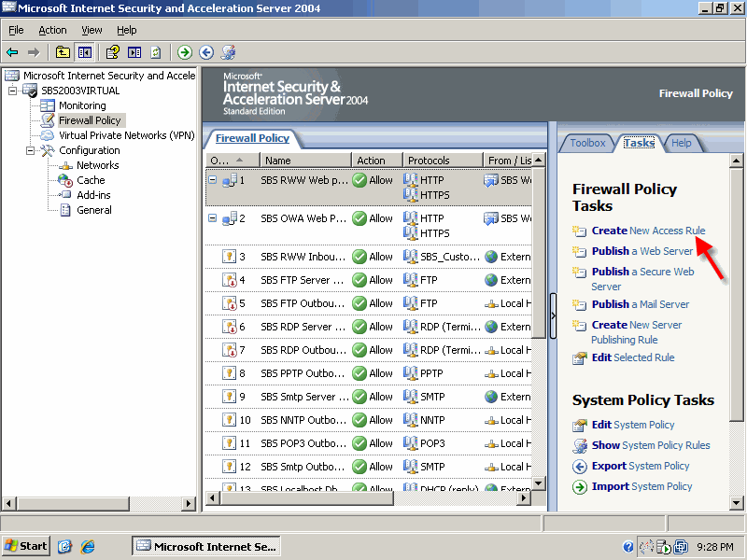Click the Local Host icon in rule 8

tap(491, 374)
